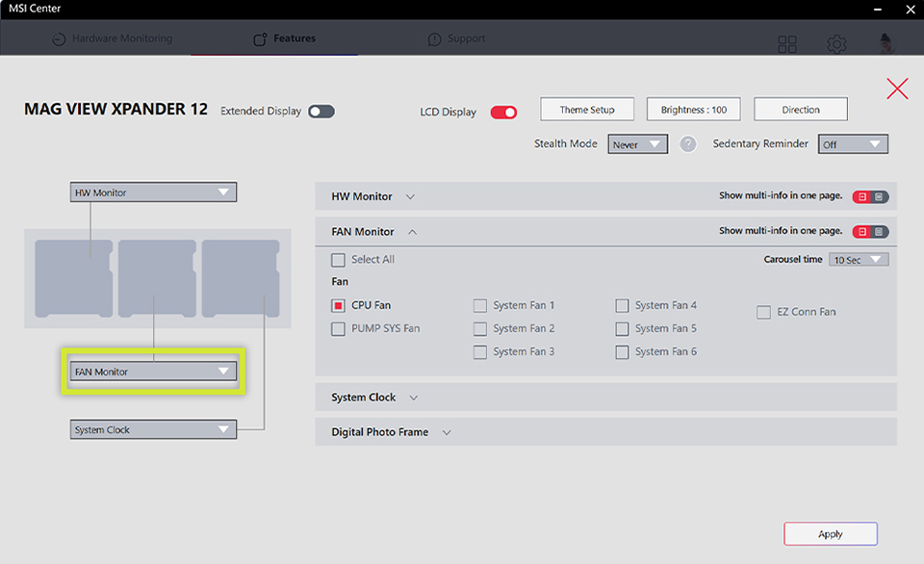
Task: Check the System Fan 5 checkbox
Action: click(x=622, y=328)
